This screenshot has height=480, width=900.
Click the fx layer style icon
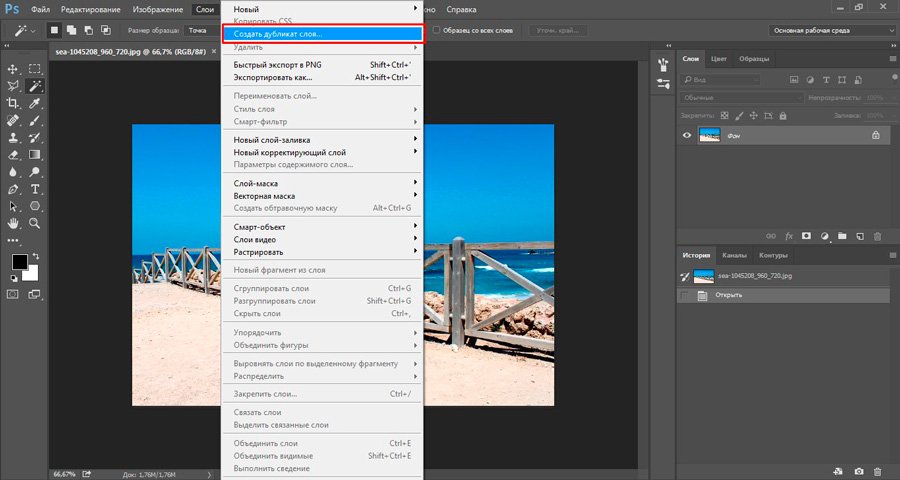click(789, 236)
